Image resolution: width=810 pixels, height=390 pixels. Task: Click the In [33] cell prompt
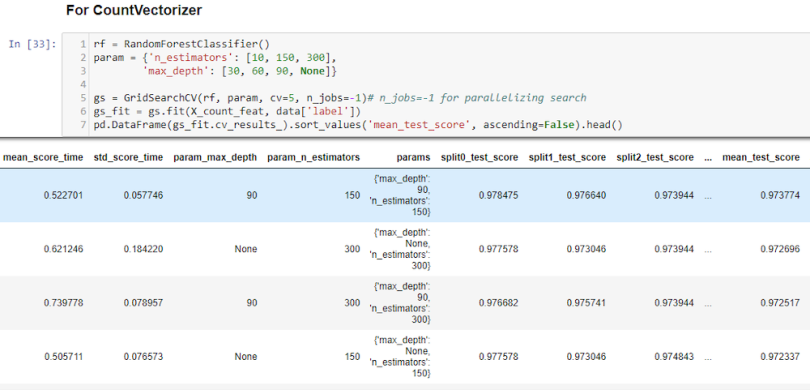[32, 44]
